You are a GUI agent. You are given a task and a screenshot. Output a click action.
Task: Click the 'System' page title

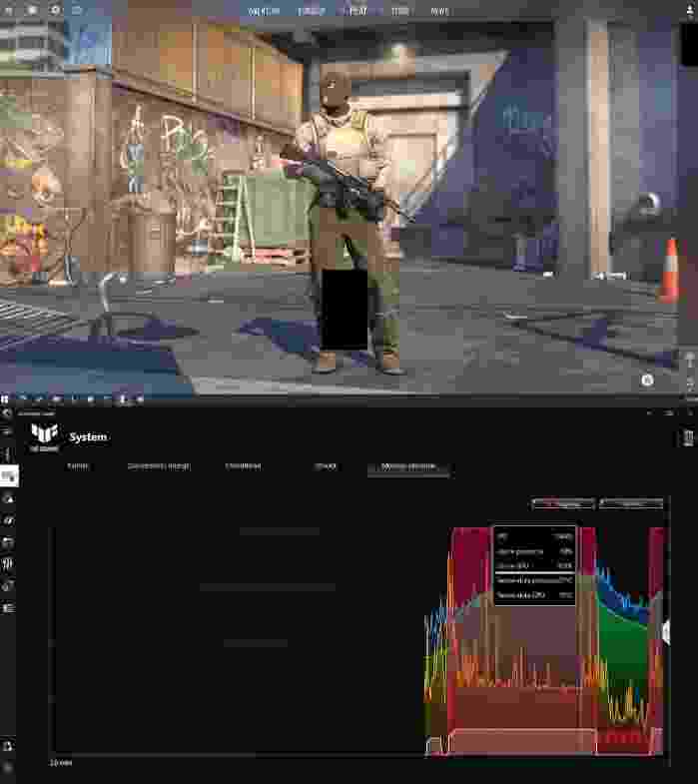(88, 437)
